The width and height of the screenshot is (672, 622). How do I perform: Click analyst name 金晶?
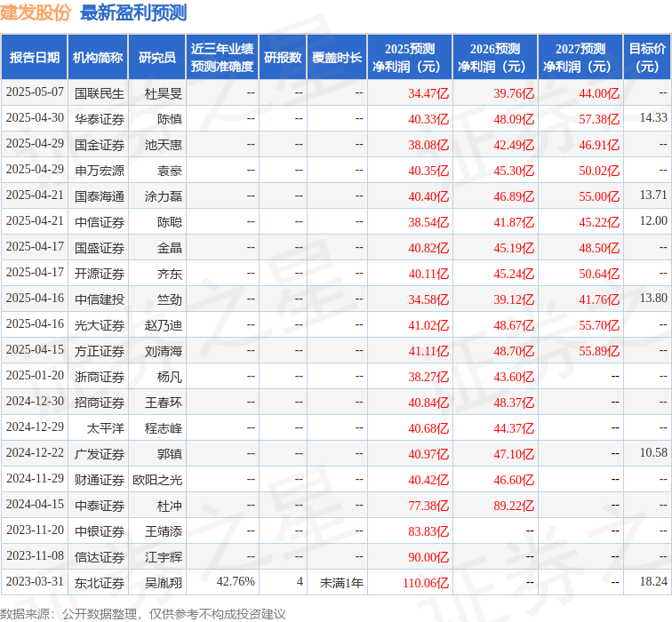170,248
